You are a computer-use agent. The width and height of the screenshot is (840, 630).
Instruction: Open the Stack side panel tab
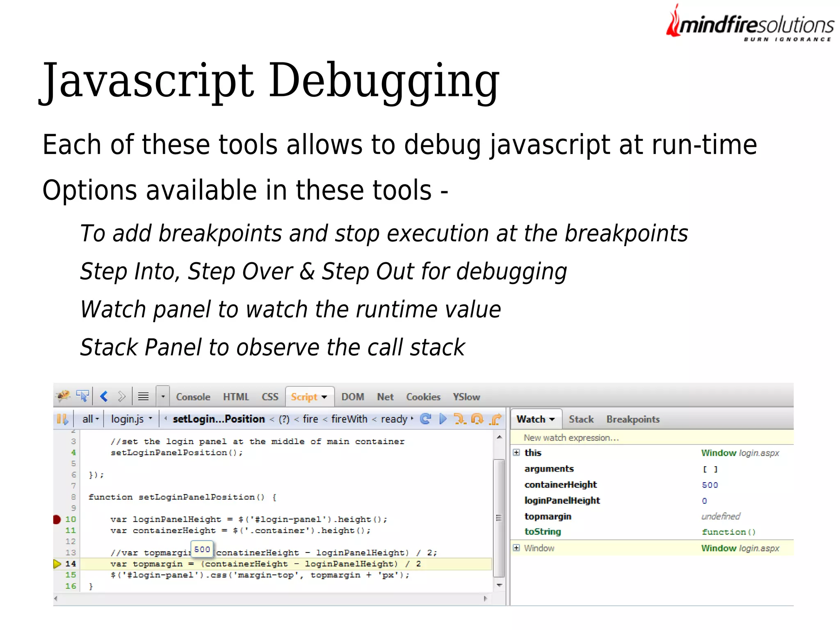click(581, 419)
